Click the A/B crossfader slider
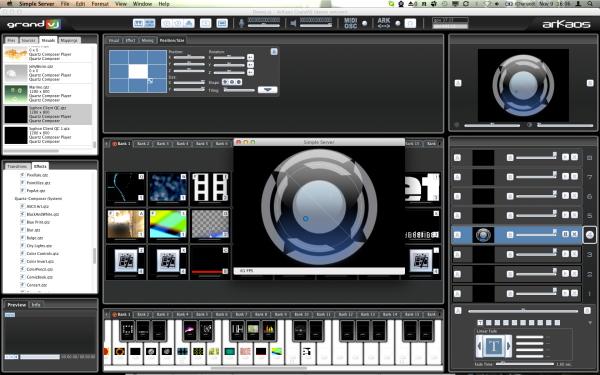The width and height of the screenshot is (600, 375). point(523,311)
